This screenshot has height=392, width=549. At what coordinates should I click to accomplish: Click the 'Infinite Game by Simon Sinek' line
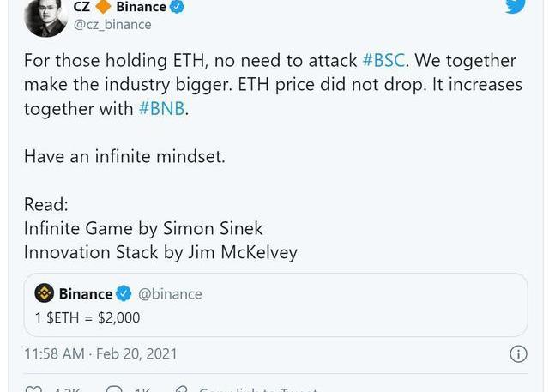click(143, 228)
